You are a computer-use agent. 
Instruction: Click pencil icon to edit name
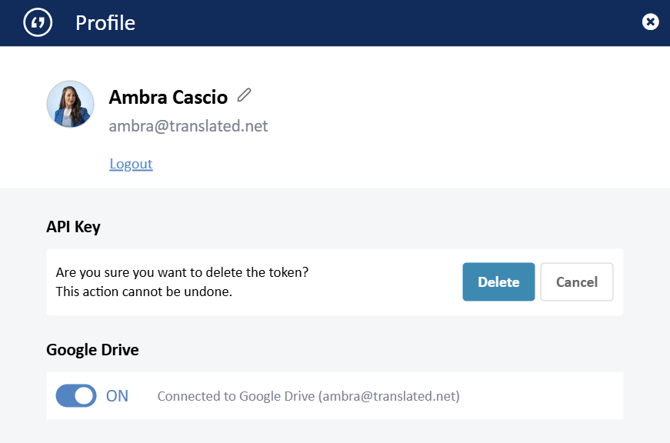click(244, 96)
